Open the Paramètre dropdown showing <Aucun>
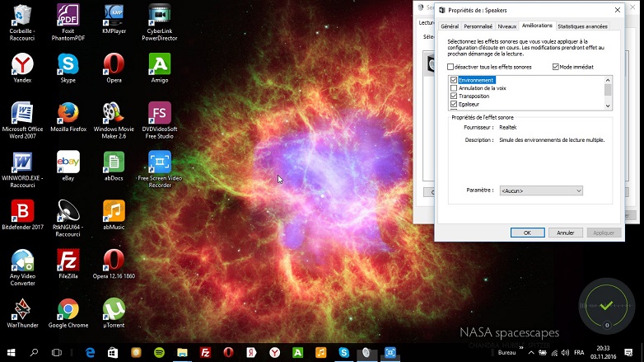 (x=541, y=190)
